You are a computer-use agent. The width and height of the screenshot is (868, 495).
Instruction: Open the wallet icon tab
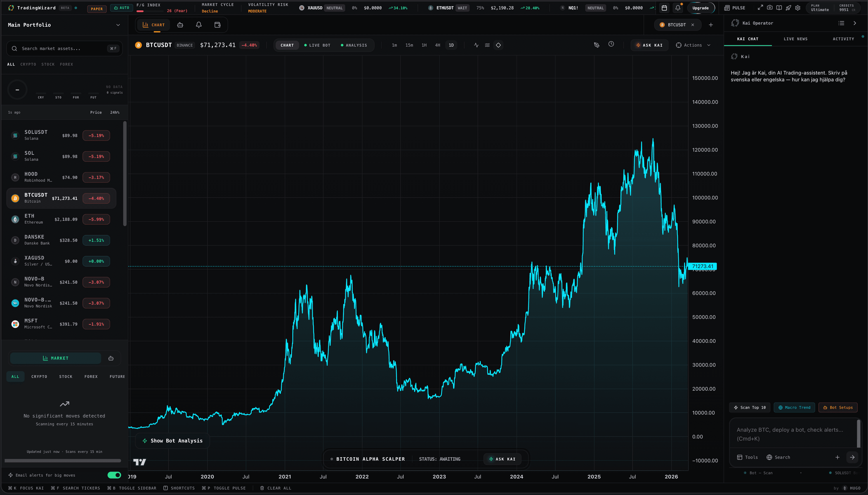coord(218,25)
